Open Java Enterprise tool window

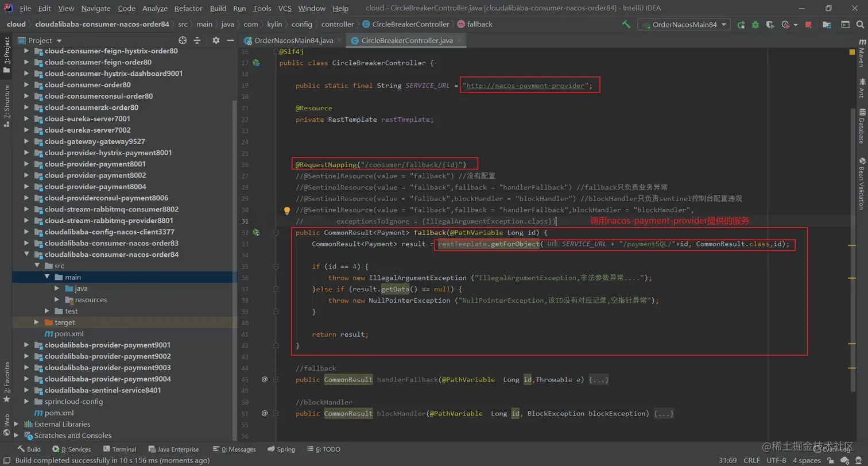click(x=173, y=449)
